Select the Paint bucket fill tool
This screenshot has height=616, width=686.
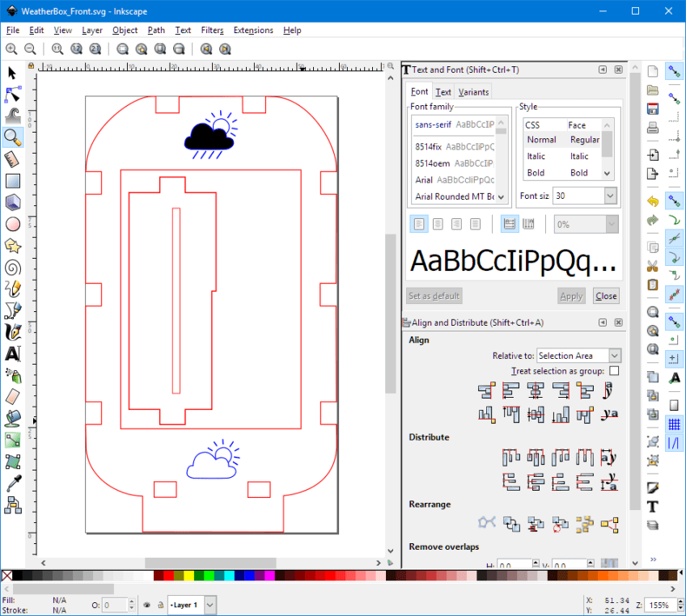(x=12, y=418)
